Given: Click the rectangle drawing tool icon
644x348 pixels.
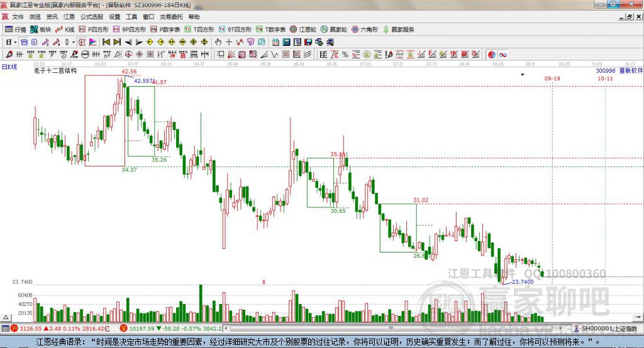Looking at the screenshot, I should click(221, 54).
